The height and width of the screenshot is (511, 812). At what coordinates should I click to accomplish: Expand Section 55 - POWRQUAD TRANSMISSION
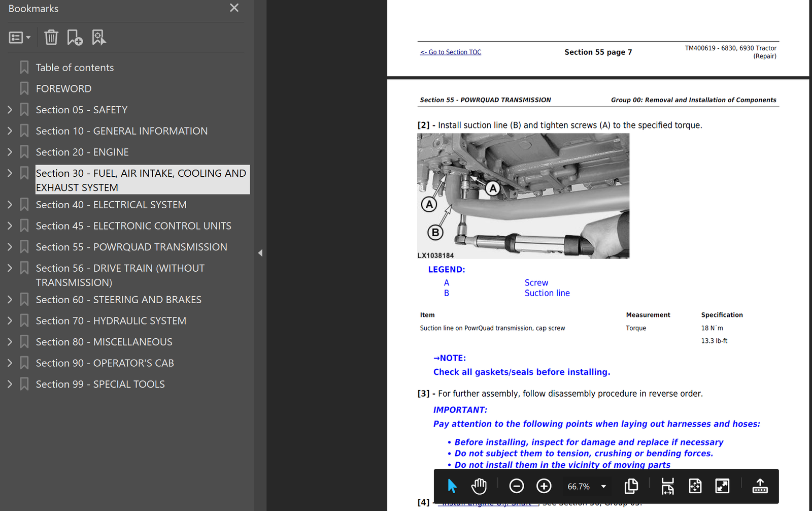coord(10,247)
